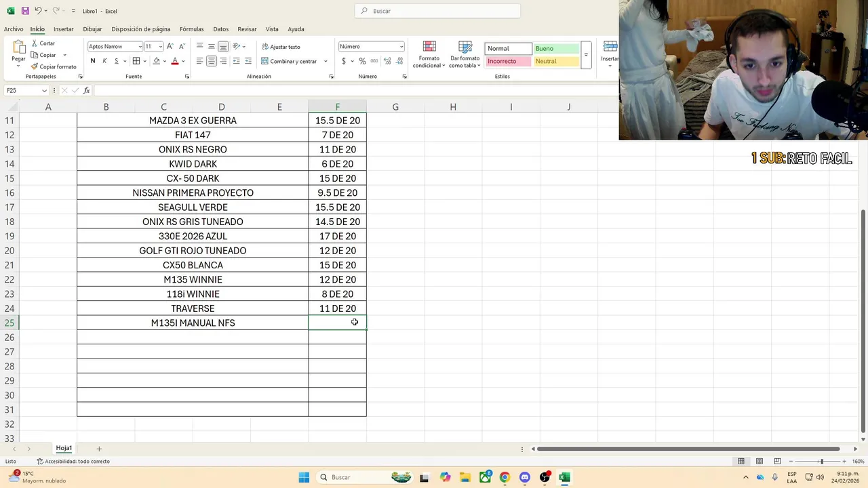Click Combinar y centrar button

pyautogui.click(x=289, y=61)
